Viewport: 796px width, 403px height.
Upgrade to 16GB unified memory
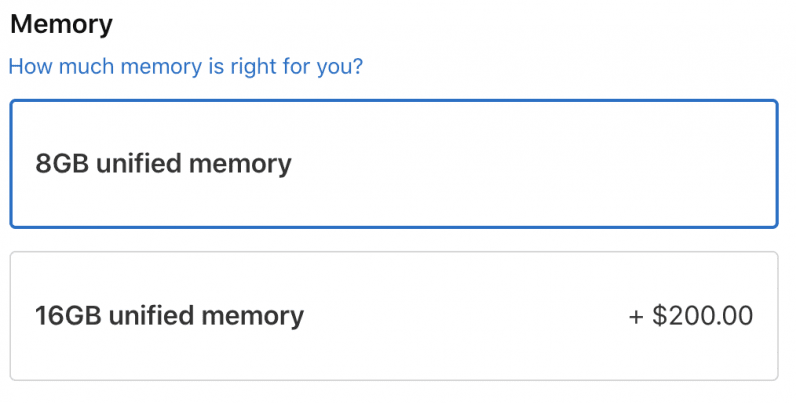point(393,316)
